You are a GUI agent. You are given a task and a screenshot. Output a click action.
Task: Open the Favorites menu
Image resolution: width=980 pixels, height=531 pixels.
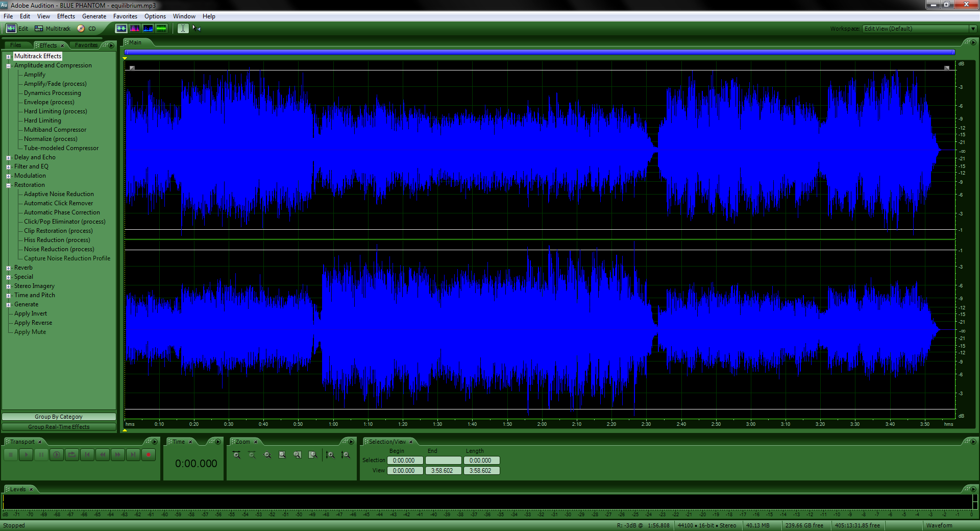[125, 16]
